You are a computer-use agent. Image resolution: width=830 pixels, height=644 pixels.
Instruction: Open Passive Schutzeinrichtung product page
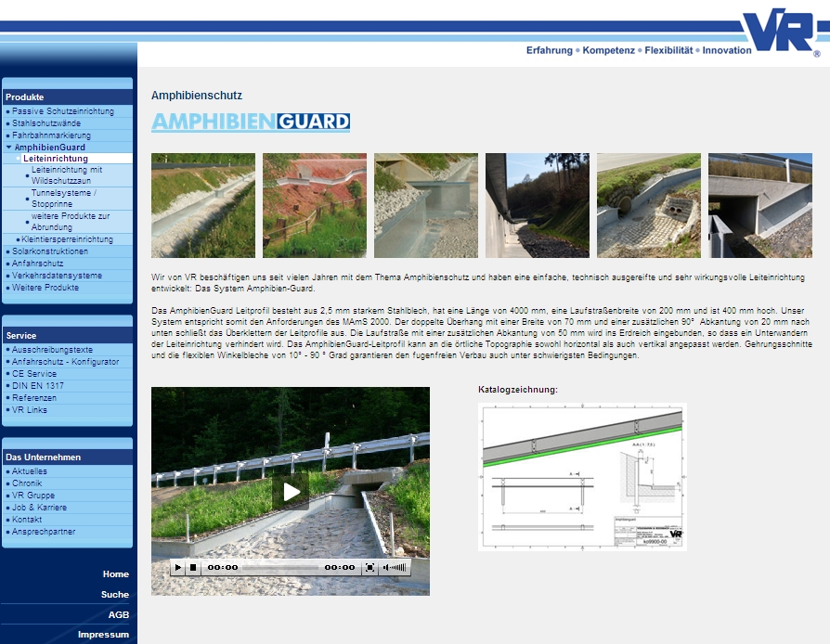click(63, 111)
